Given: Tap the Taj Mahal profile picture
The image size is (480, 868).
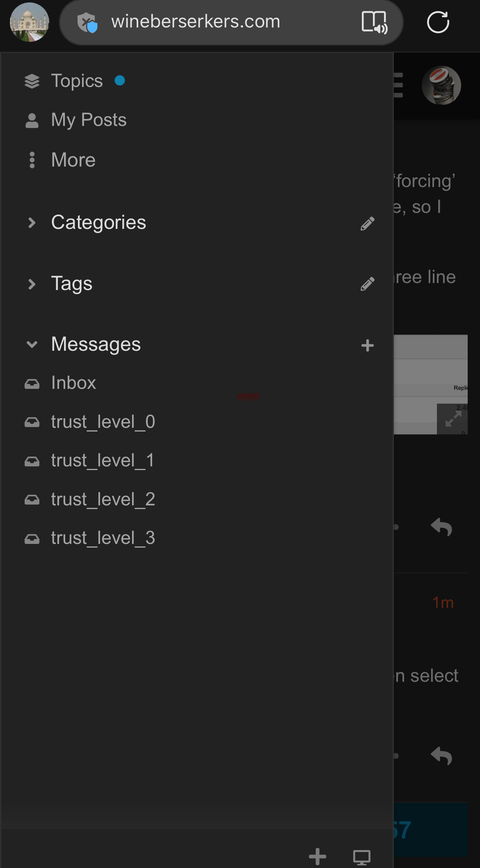Looking at the screenshot, I should [30, 22].
